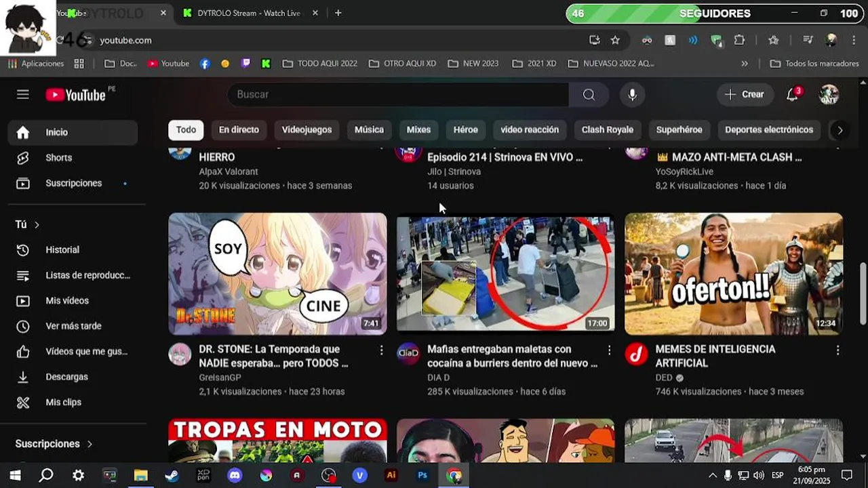Open Discord from the taskbar
This screenshot has height=488, width=868.
(x=235, y=476)
